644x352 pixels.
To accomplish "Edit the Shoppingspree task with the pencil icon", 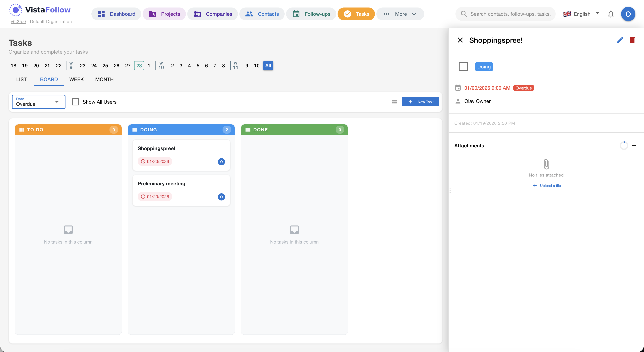I will point(620,40).
